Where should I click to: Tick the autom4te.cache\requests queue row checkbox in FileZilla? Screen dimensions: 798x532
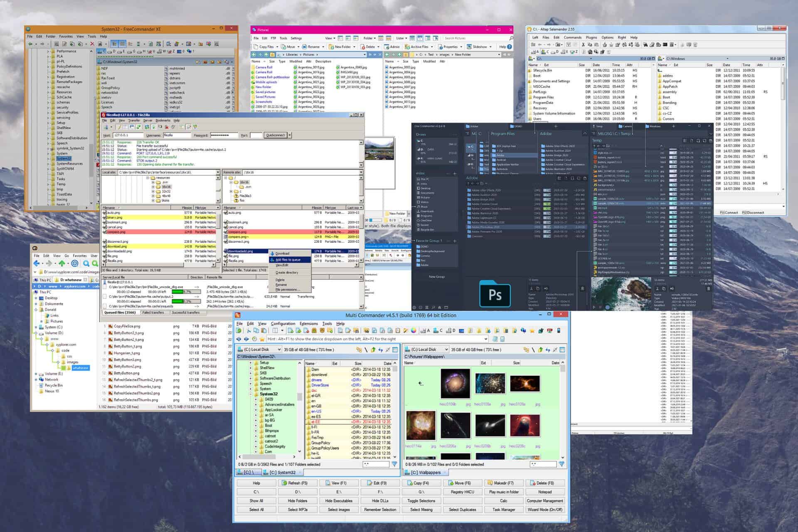104,306
